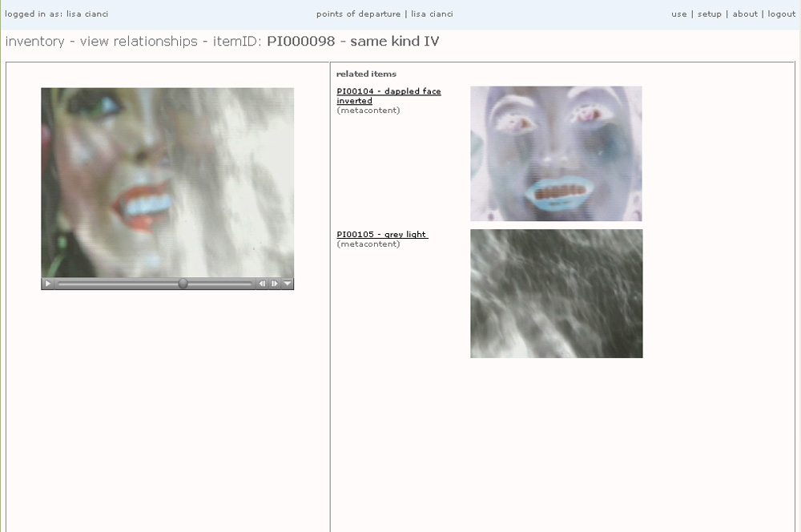Open the use menu link
Viewport: 801px width, 532px height.
(679, 14)
